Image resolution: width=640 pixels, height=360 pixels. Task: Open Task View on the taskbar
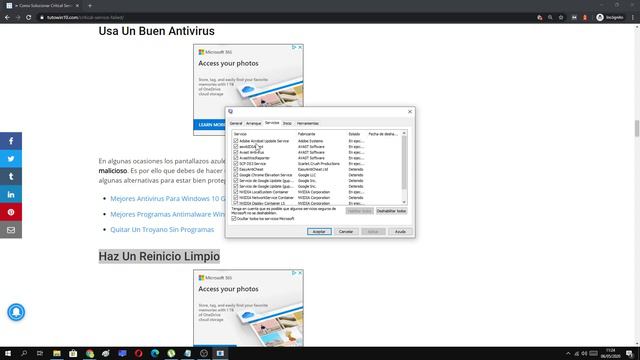[40, 353]
